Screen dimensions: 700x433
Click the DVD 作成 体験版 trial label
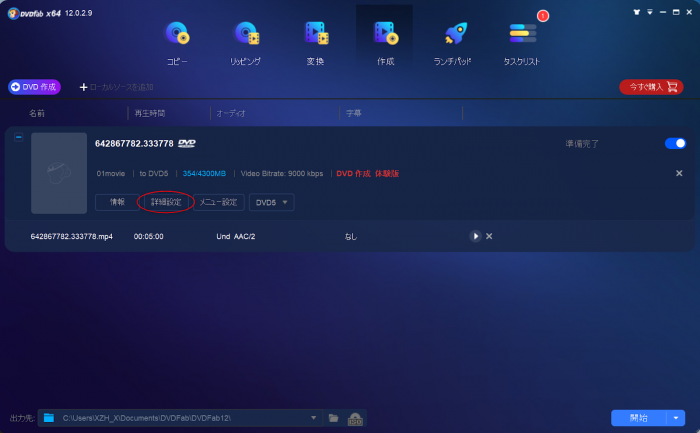tap(367, 173)
